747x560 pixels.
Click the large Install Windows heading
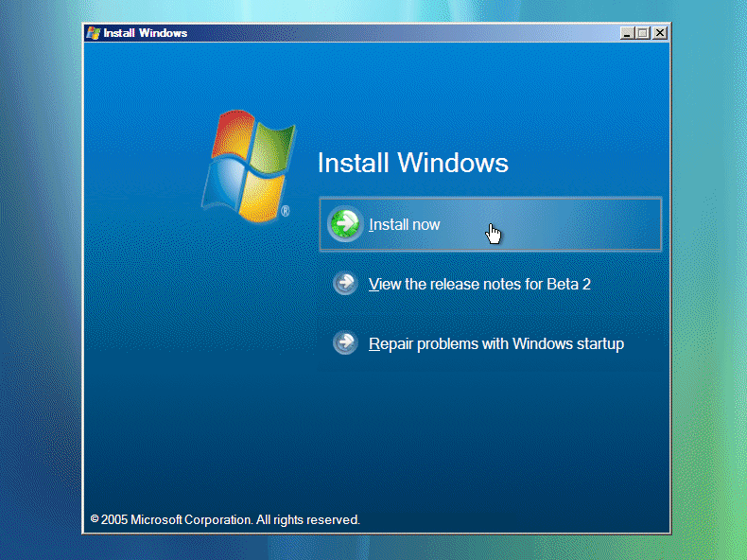point(412,163)
